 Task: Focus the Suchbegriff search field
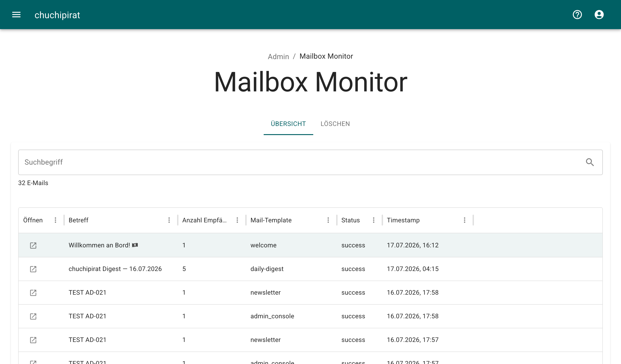[310, 162]
